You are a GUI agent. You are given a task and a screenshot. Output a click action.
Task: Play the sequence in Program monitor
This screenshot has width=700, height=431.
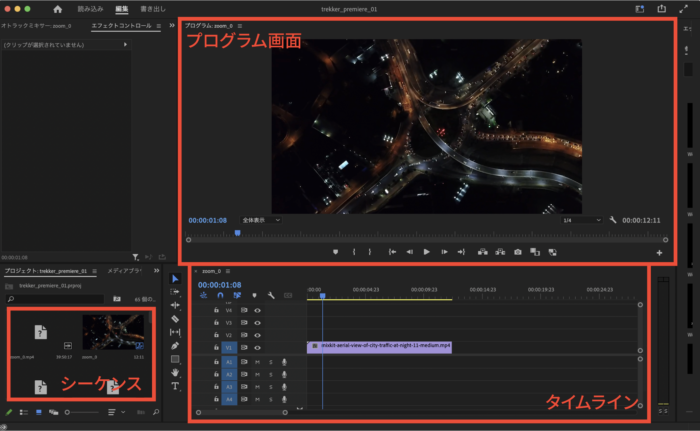[426, 252]
